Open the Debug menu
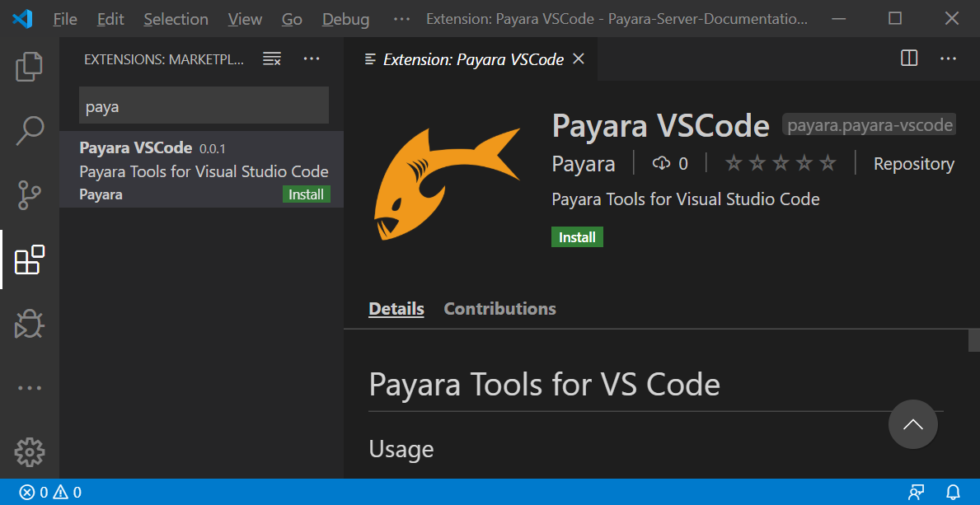Image resolution: width=980 pixels, height=505 pixels. point(345,18)
